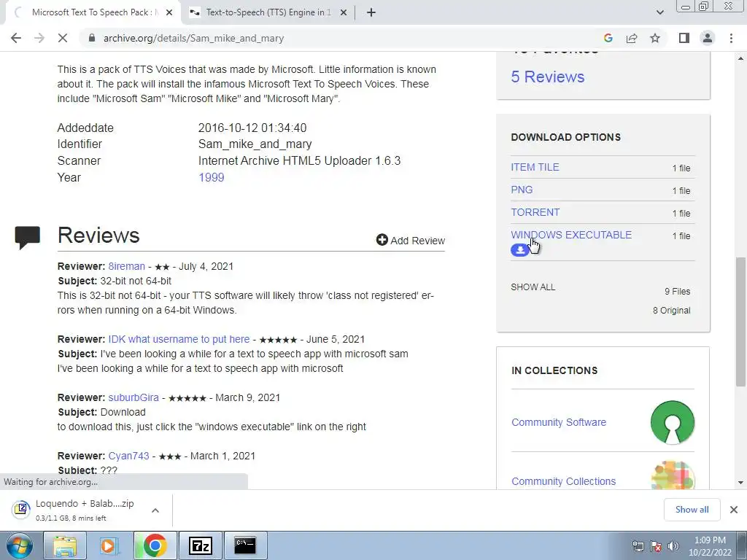
Task: Download the PNG option
Action: click(522, 190)
